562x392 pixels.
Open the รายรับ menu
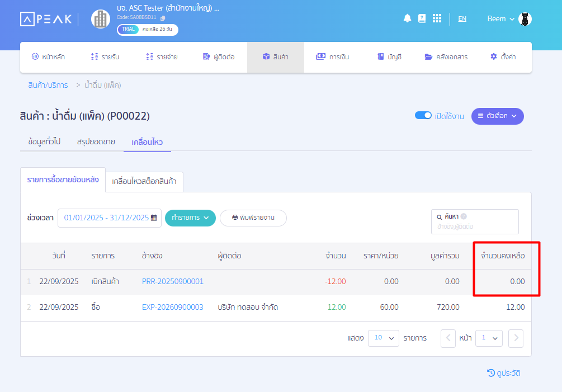coord(105,57)
